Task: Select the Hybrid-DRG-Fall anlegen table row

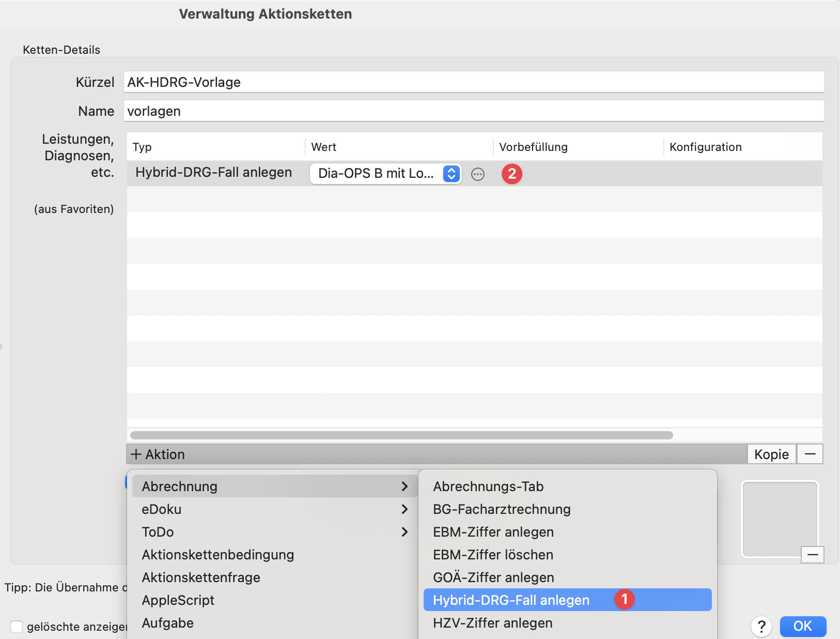Action: click(474, 173)
